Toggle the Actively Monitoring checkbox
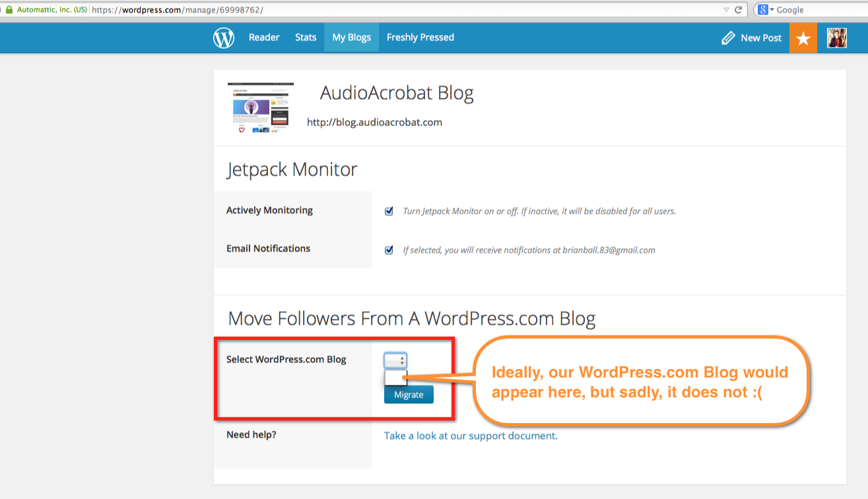868x499 pixels. (389, 211)
